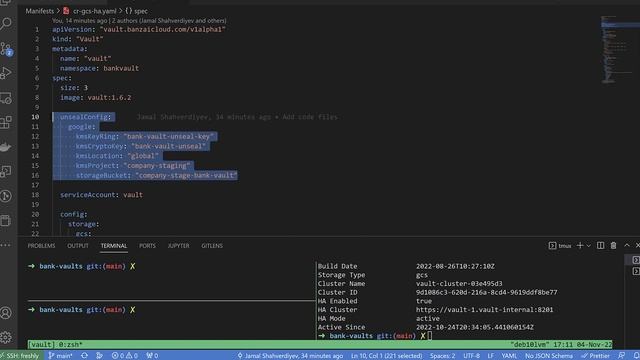Image resolution: width=640 pixels, height=360 pixels.
Task: Open the launch profile dropdown beside plus
Action: point(588,245)
